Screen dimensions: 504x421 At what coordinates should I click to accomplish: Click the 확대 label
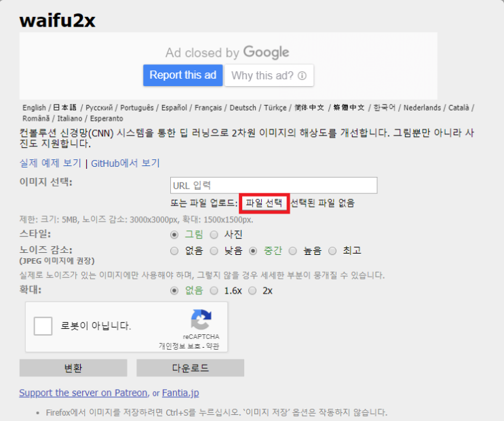coord(31,289)
